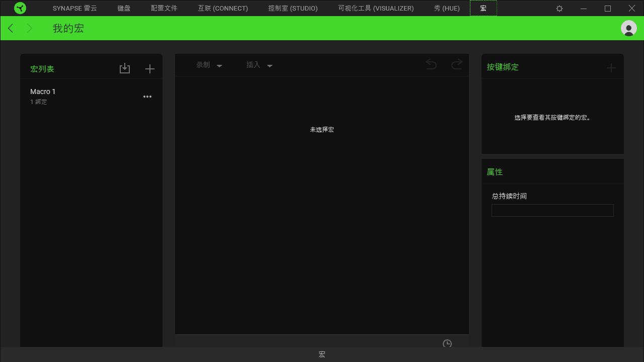The width and height of the screenshot is (644, 362).
Task: Click the import macros icon in 宏列表
Action: click(x=125, y=68)
